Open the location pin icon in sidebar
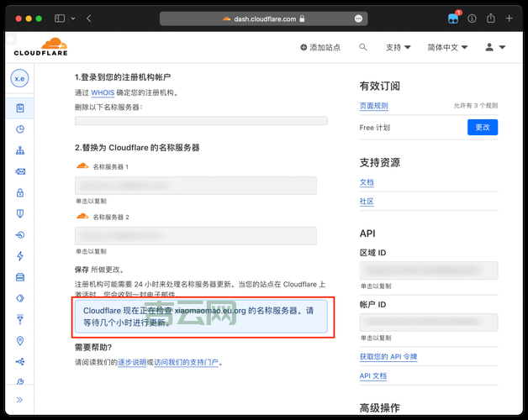This screenshot has height=420, width=528. pyautogui.click(x=20, y=340)
